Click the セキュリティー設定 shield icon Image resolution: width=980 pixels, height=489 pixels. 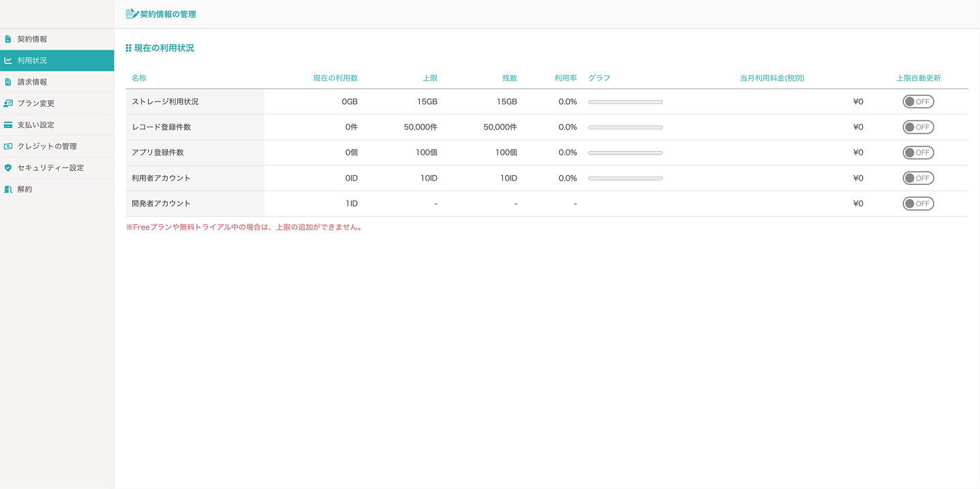(8, 168)
